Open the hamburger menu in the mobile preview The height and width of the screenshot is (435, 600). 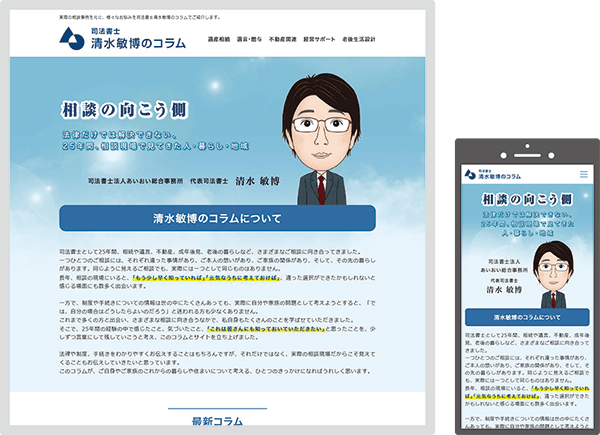click(x=584, y=174)
